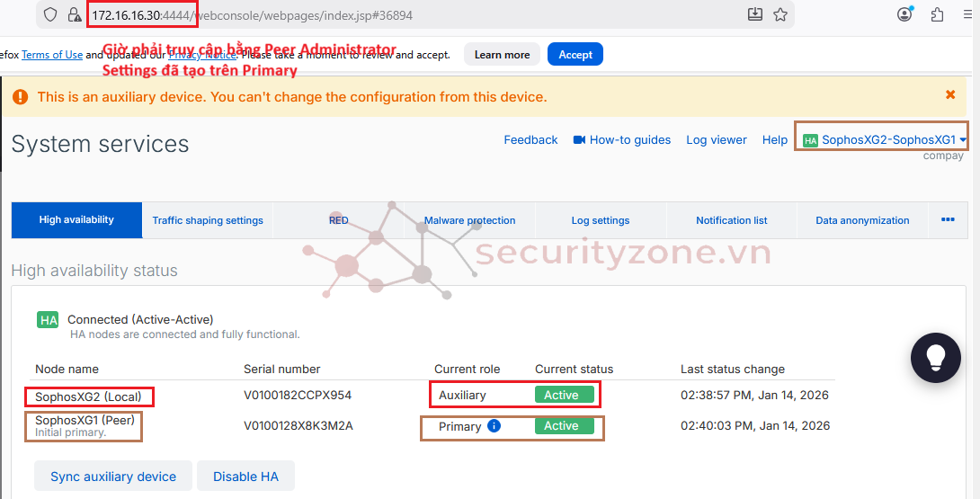The image size is (980, 499).
Task: Open the more tabs ellipsis menu
Action: (948, 219)
